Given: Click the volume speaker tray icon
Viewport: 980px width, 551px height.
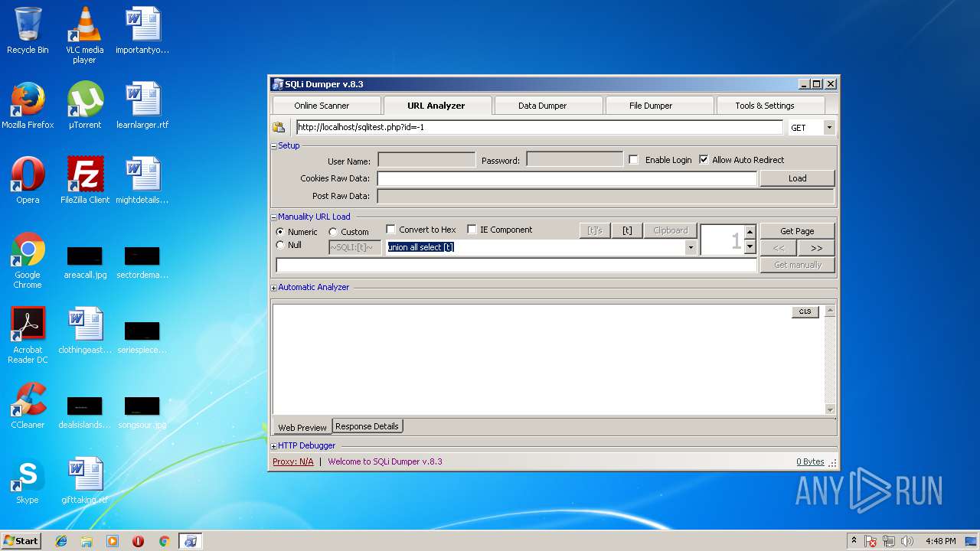Looking at the screenshot, I should 907,541.
